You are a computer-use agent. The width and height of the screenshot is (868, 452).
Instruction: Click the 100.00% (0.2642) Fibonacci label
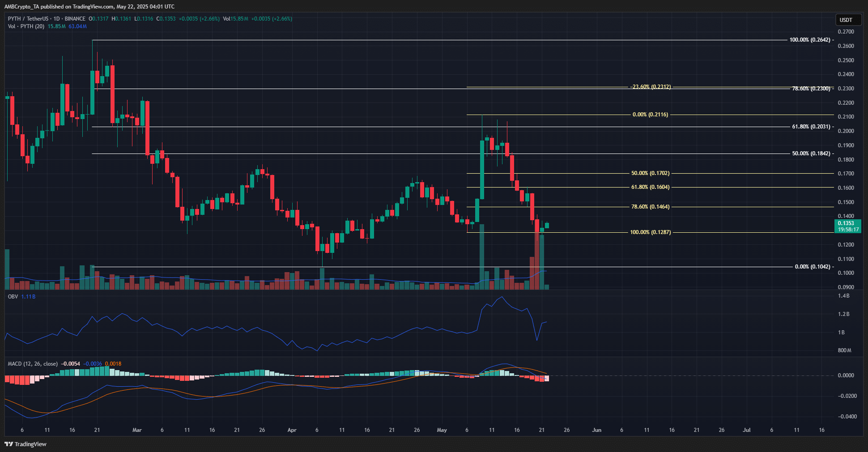(x=810, y=40)
